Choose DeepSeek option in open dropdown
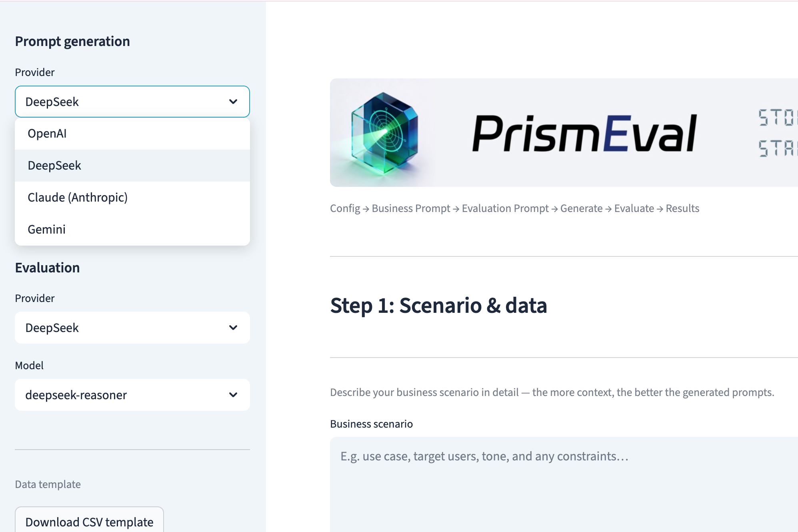Image resolution: width=798 pixels, height=532 pixels. point(54,166)
